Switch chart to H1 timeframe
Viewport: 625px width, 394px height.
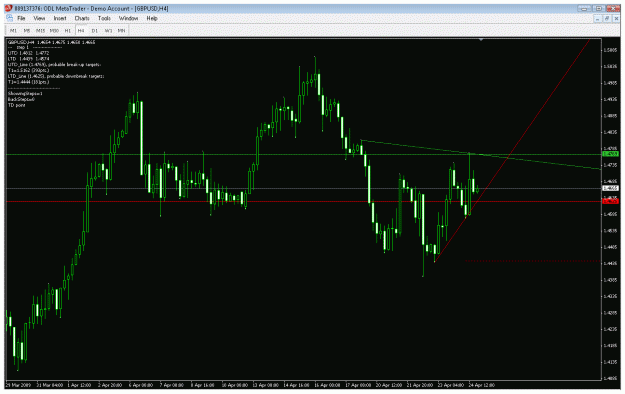tap(68, 30)
